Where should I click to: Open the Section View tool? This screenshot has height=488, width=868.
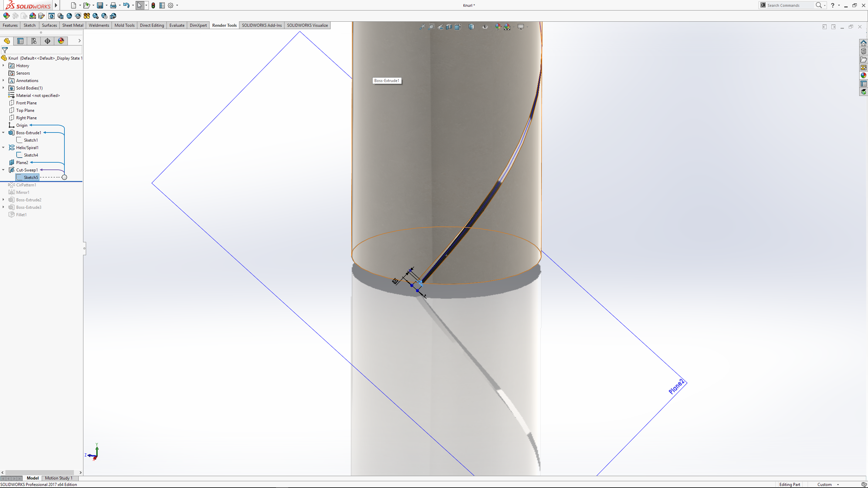tap(449, 27)
